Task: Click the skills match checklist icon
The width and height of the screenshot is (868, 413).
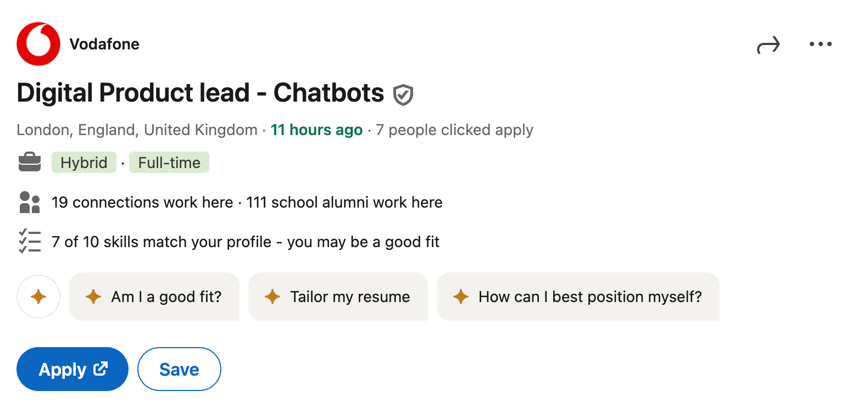Action: pyautogui.click(x=30, y=241)
